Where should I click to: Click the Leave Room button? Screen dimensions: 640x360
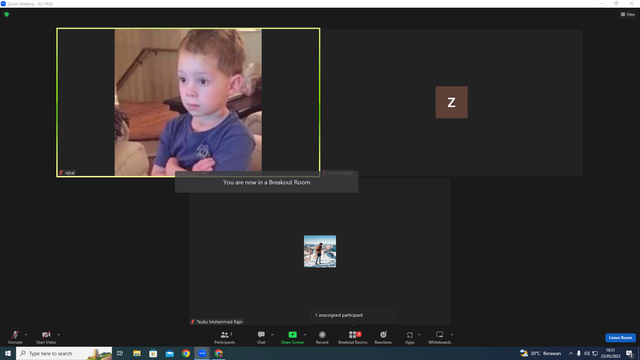point(620,338)
